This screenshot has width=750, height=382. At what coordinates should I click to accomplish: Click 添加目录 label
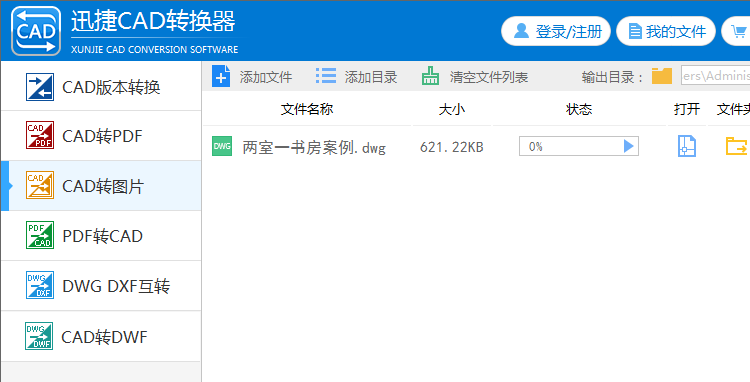coord(371,77)
